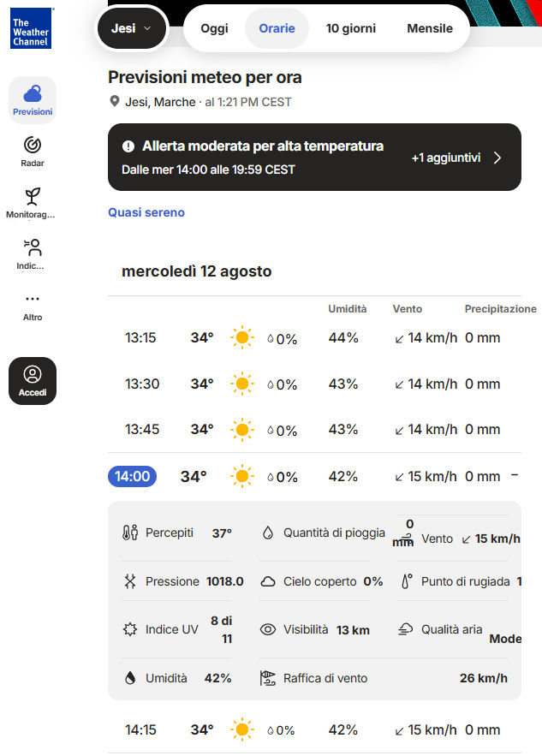Open the Radar sidebar icon
The image size is (542, 756).
pos(33,145)
